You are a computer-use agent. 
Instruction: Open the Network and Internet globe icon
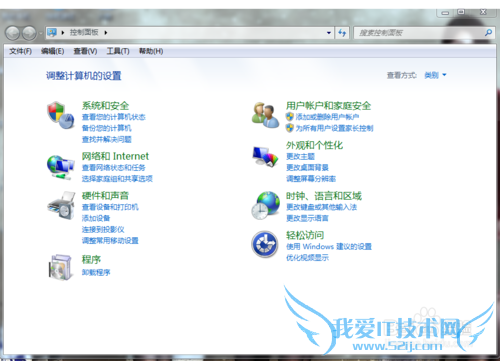60,167
